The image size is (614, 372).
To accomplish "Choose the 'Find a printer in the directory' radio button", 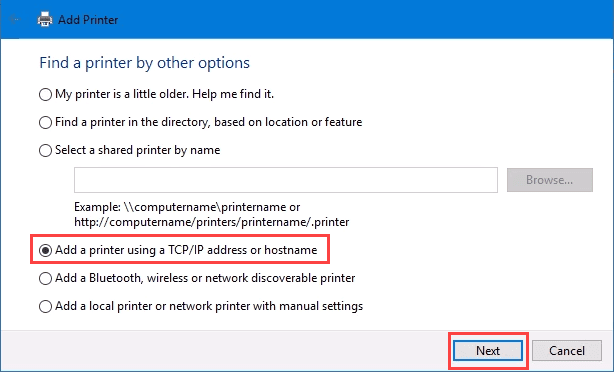I will pos(45,123).
